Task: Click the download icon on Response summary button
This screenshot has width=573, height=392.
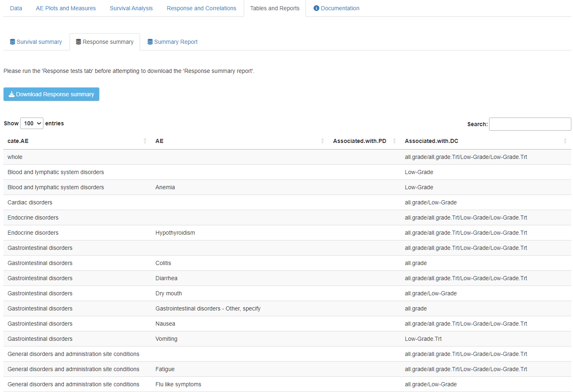Action: (x=11, y=94)
